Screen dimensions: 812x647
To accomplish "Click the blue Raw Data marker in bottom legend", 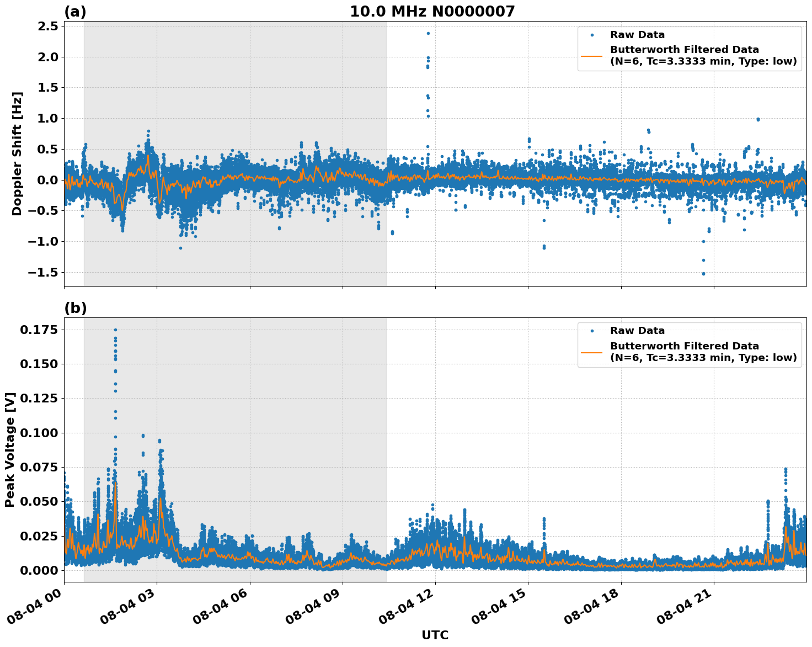I will tap(592, 331).
